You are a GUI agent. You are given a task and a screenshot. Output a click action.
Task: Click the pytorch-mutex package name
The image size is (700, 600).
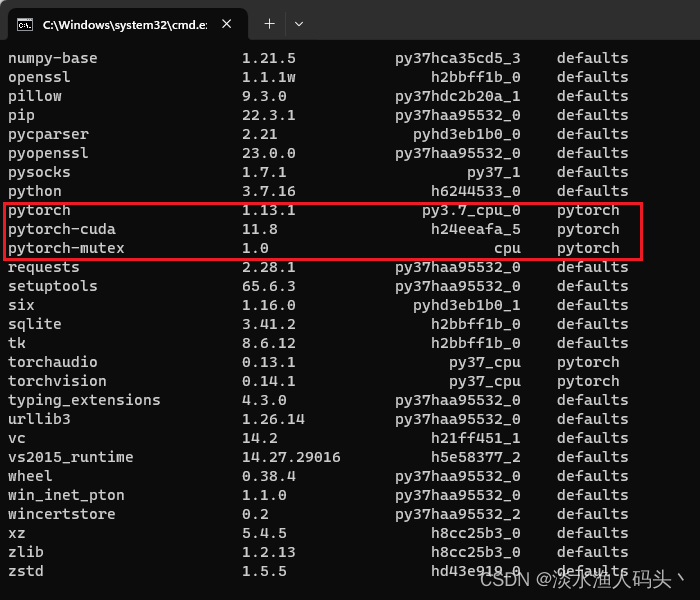click(x=66, y=249)
